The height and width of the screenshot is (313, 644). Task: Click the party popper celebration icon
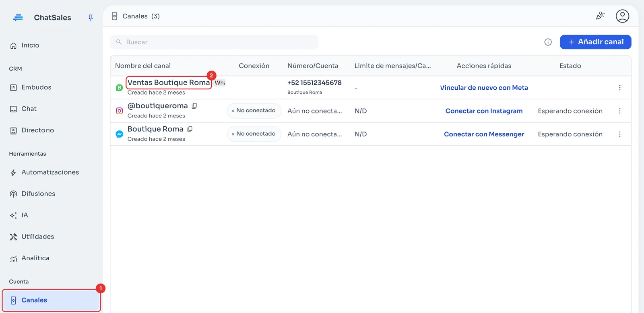(600, 16)
